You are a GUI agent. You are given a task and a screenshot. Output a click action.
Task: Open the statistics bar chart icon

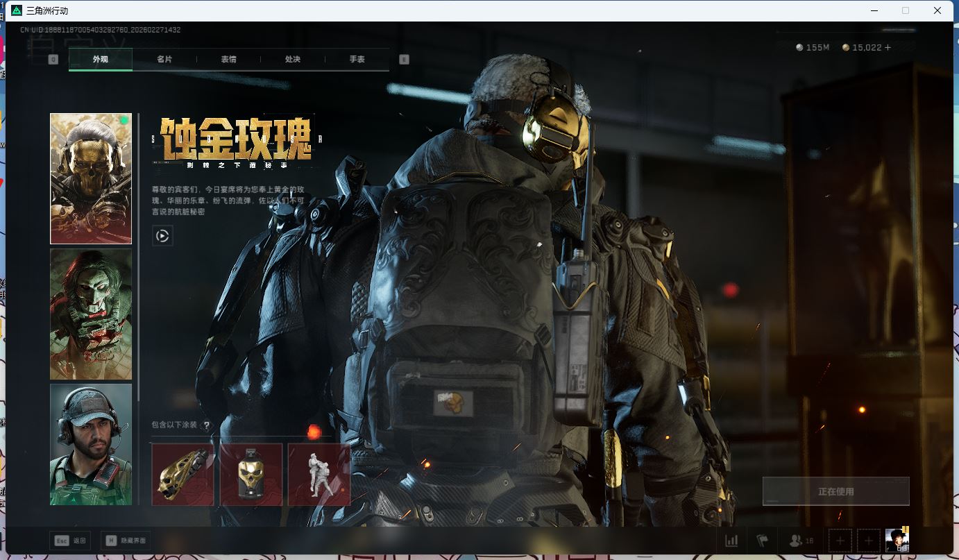click(731, 541)
